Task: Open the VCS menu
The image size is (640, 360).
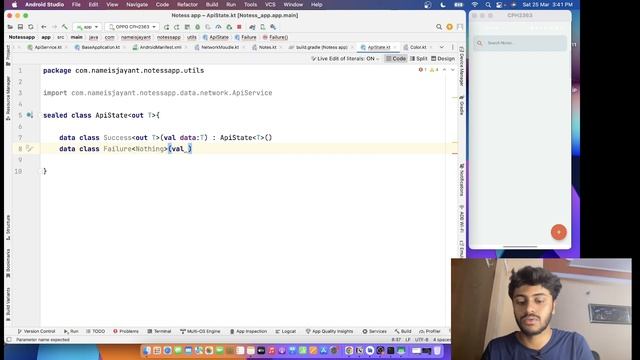Action: pyautogui.click(x=270, y=4)
